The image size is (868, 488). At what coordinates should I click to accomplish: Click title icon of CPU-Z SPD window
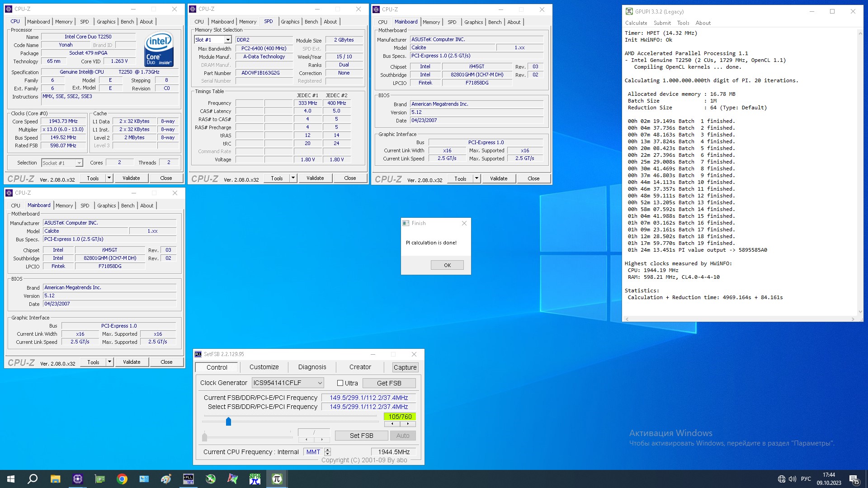[193, 9]
